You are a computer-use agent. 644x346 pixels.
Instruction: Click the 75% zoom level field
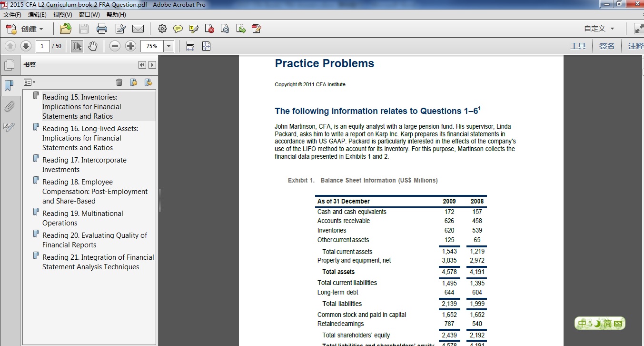coord(152,46)
